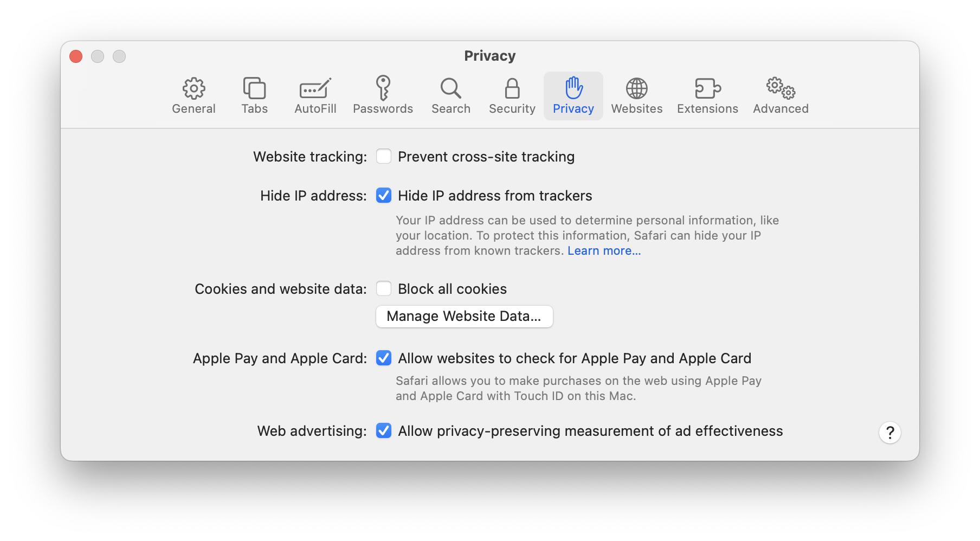
Task: Click the Privacy window title text
Action: pos(490,56)
